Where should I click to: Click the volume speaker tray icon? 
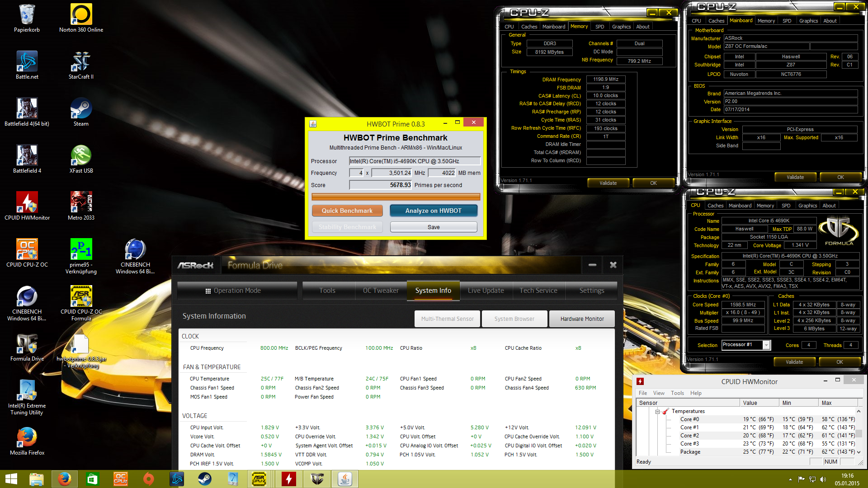click(822, 479)
